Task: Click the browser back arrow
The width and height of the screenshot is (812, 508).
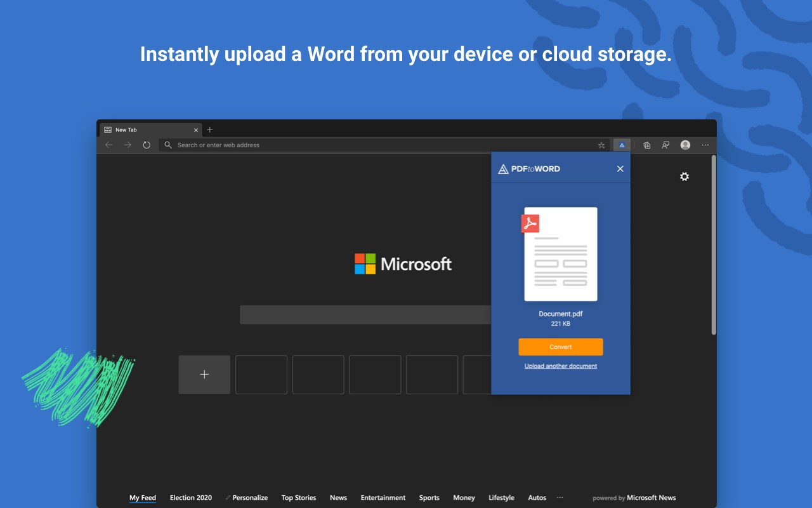Action: tap(108, 145)
